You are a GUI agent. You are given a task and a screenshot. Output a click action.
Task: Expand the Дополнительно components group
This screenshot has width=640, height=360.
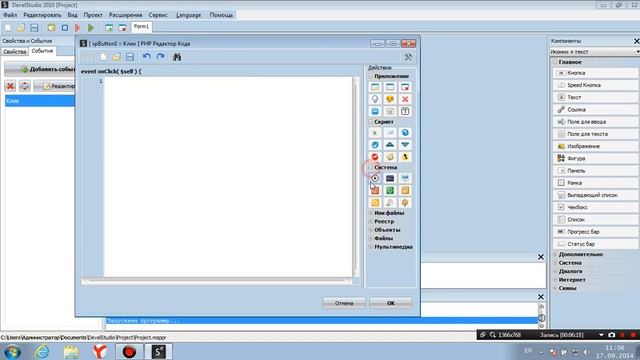pos(555,254)
